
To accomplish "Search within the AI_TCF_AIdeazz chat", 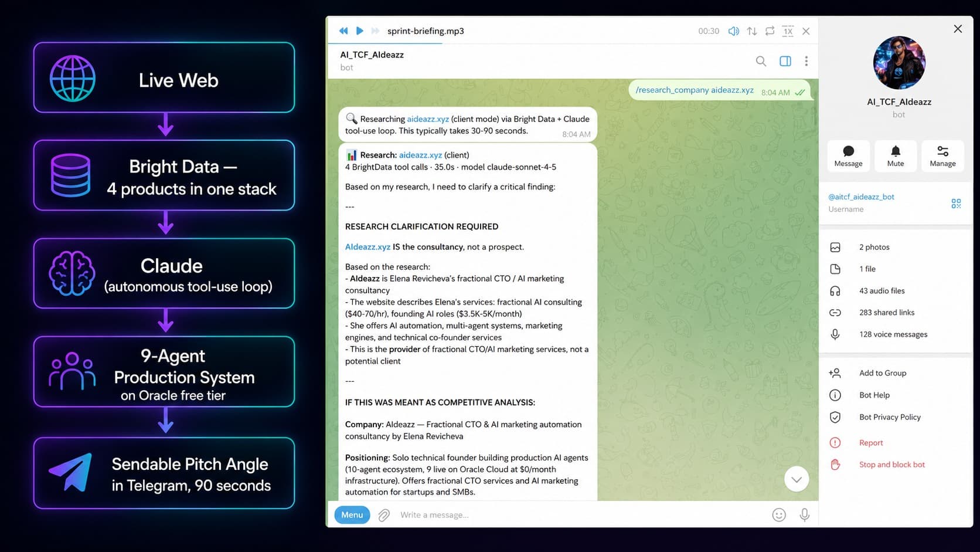I will (x=761, y=61).
